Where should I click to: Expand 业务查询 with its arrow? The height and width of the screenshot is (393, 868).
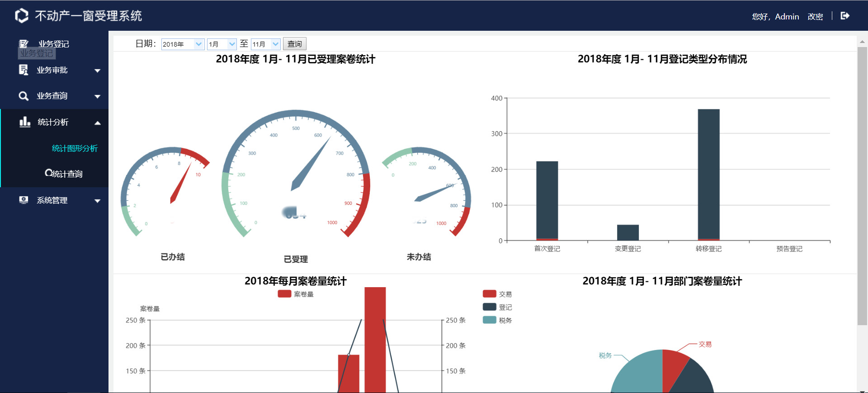(x=97, y=96)
